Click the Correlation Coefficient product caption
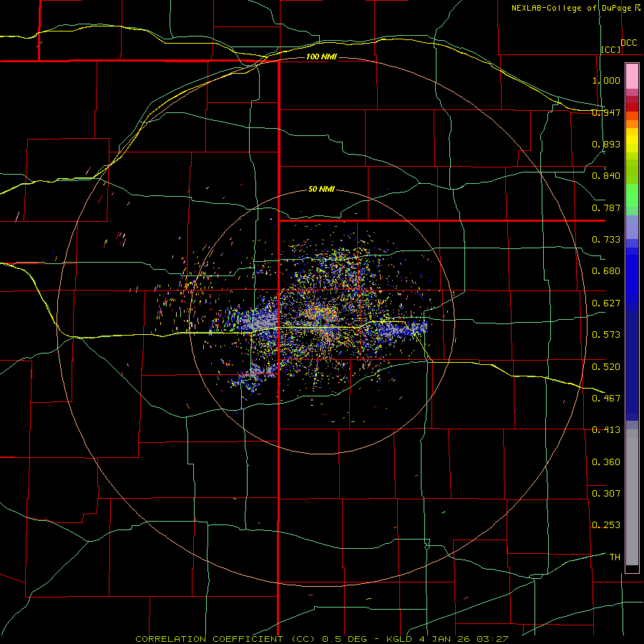 (x=322, y=639)
